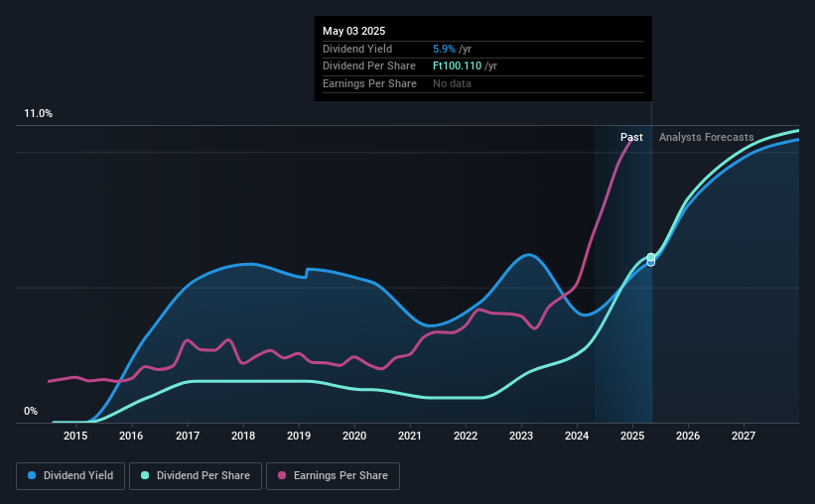Viewport: 815px width, 504px height.
Task: Toggle the Earnings Per Share legend button
Action: click(333, 476)
